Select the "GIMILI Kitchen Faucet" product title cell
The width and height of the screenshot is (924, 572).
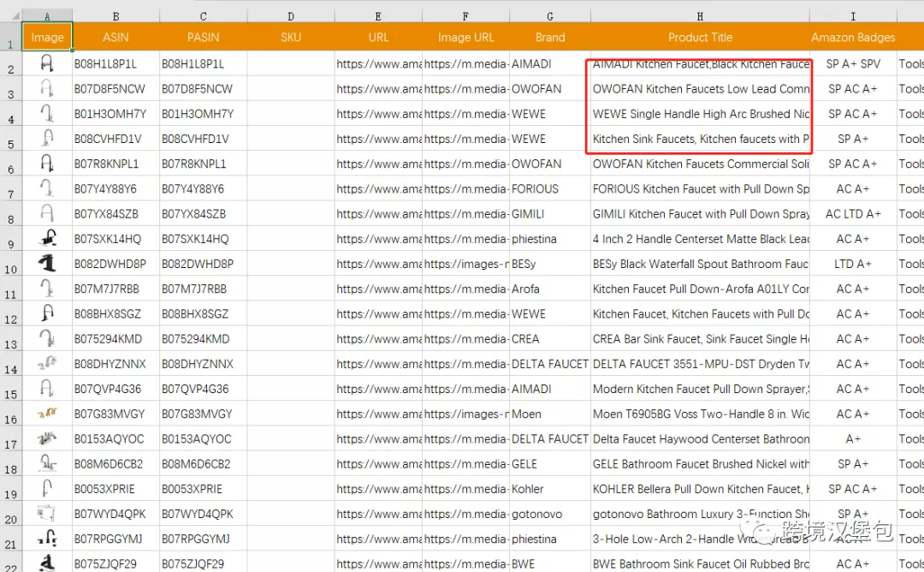(700, 214)
